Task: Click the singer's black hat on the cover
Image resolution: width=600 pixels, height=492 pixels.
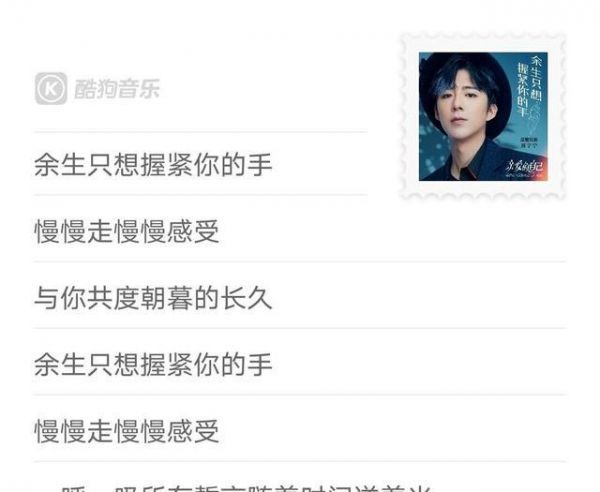Action: [x=465, y=75]
